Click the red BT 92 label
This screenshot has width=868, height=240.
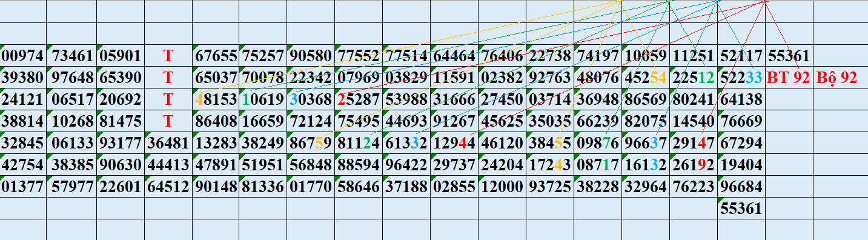(789, 78)
